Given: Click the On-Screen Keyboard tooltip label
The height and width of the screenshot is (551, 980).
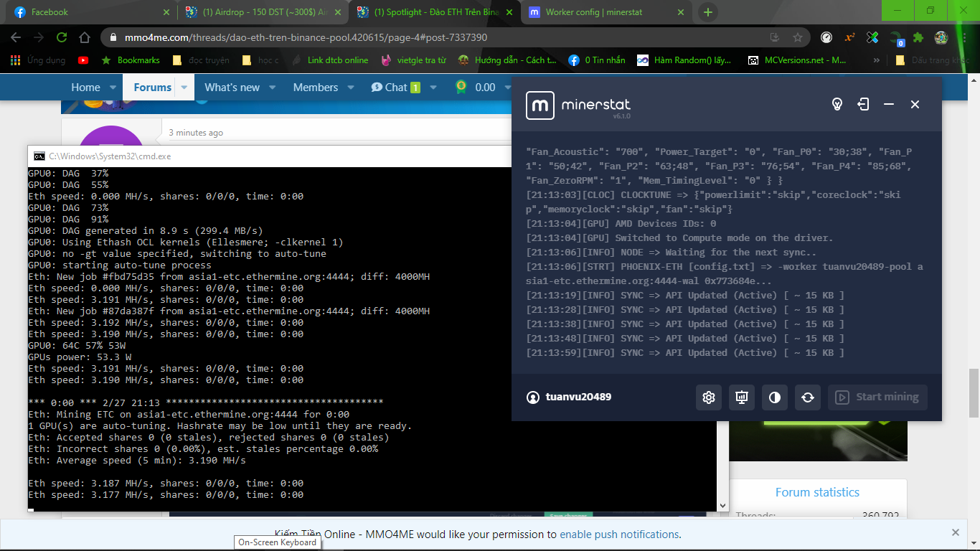Looking at the screenshot, I should 278,542.
